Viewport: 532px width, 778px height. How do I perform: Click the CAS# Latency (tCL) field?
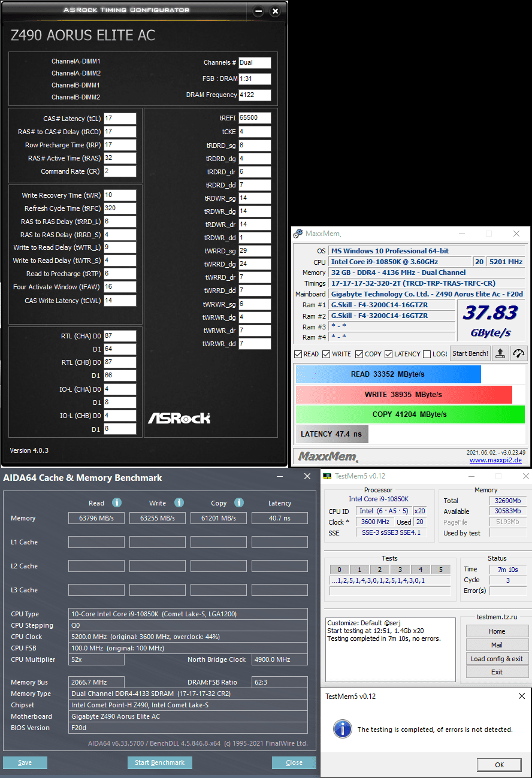[x=120, y=119]
